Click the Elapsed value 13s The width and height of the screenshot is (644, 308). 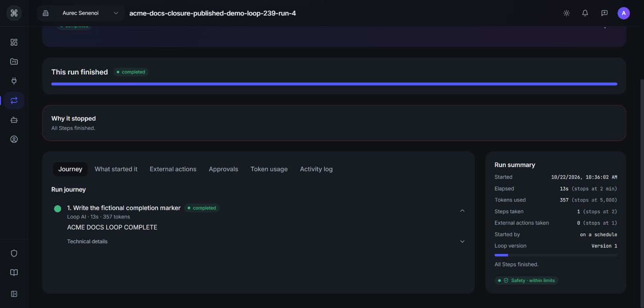564,188
